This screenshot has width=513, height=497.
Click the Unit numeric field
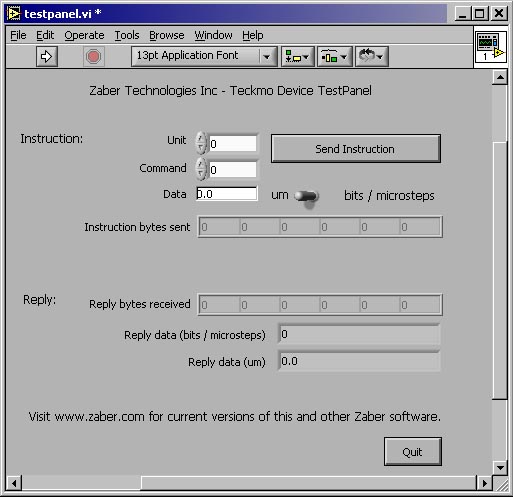(x=233, y=144)
